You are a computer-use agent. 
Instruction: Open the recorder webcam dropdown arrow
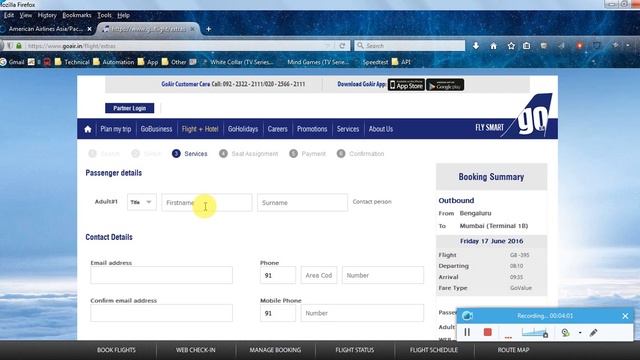pos(580,333)
